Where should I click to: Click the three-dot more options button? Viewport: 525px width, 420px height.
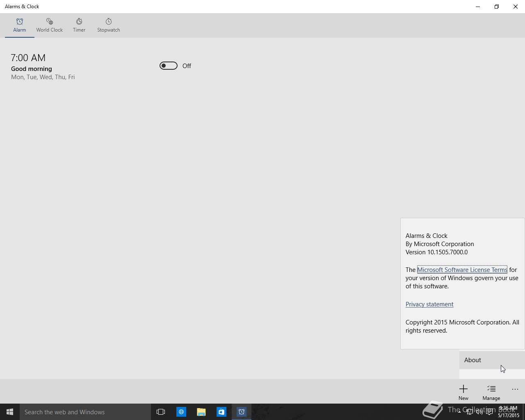pyautogui.click(x=515, y=389)
